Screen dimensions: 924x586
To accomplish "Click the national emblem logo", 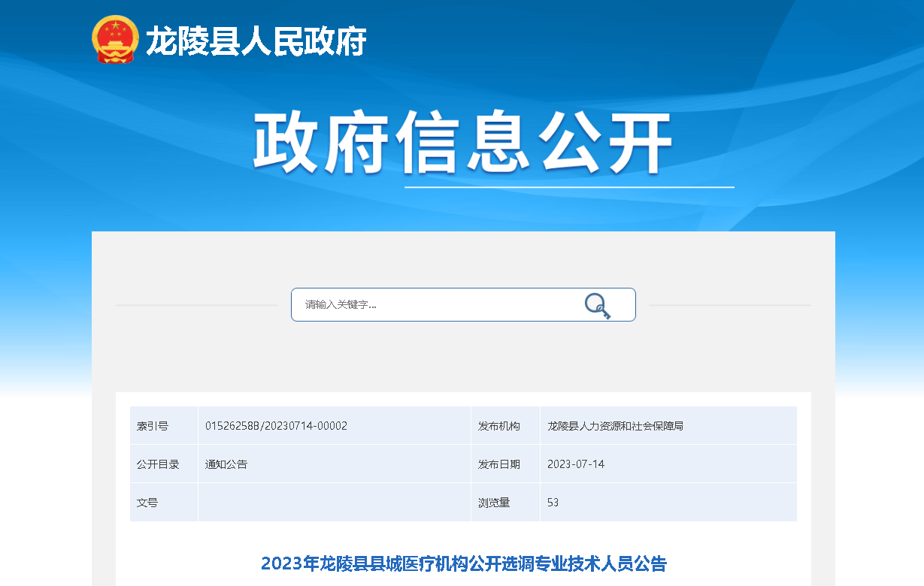I will [116, 39].
